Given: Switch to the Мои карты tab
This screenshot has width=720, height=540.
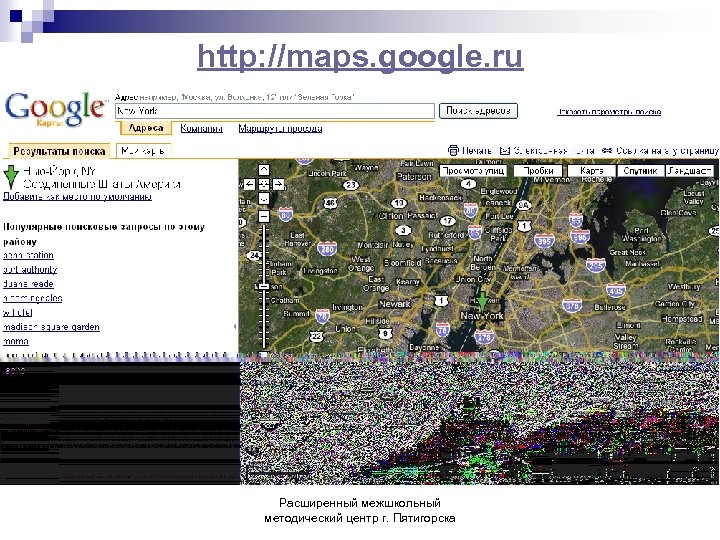Looking at the screenshot, I should (x=143, y=151).
